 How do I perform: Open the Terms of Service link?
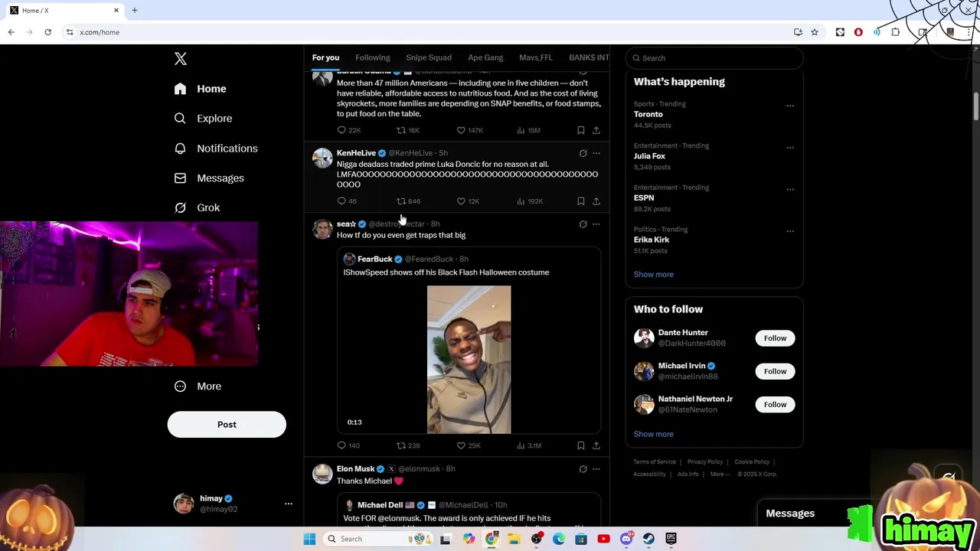655,462
